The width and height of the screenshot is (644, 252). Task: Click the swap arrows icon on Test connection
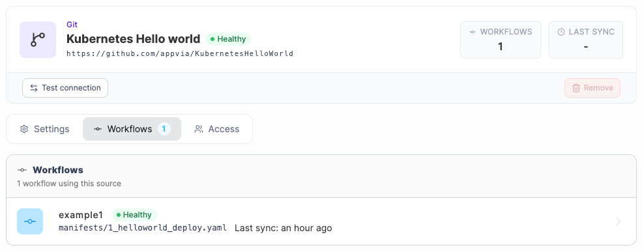click(34, 88)
